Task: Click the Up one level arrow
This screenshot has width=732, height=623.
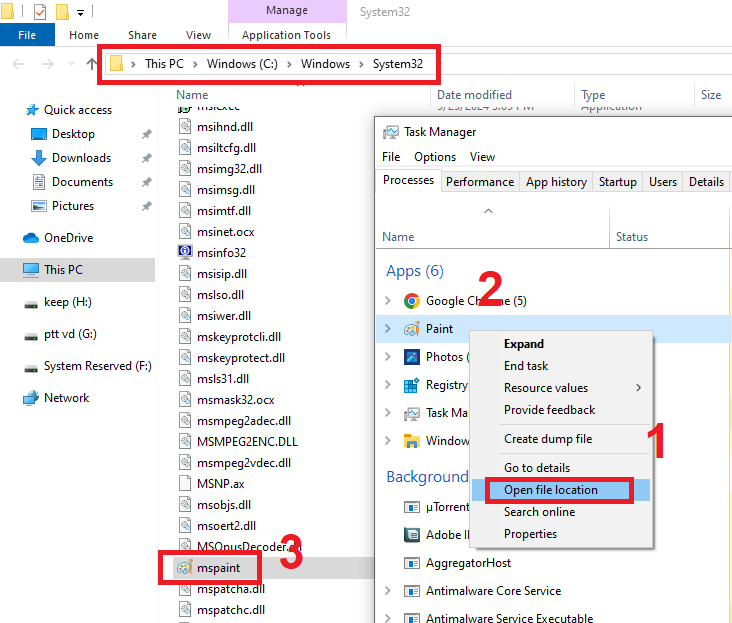Action: [x=92, y=63]
